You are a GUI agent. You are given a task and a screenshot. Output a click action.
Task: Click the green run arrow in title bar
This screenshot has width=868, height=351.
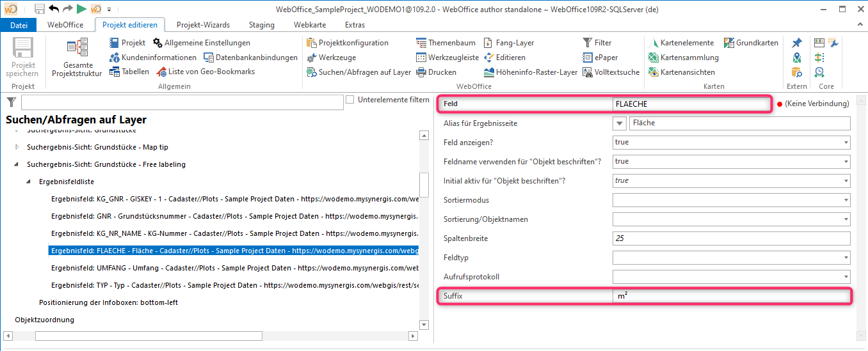tap(81, 9)
